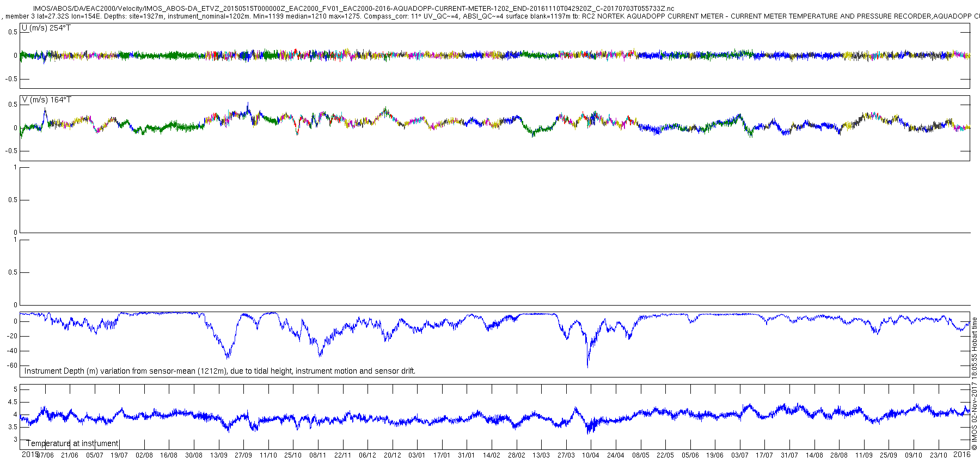
Task: Click the '30/08' date tick label
Action: click(x=194, y=455)
